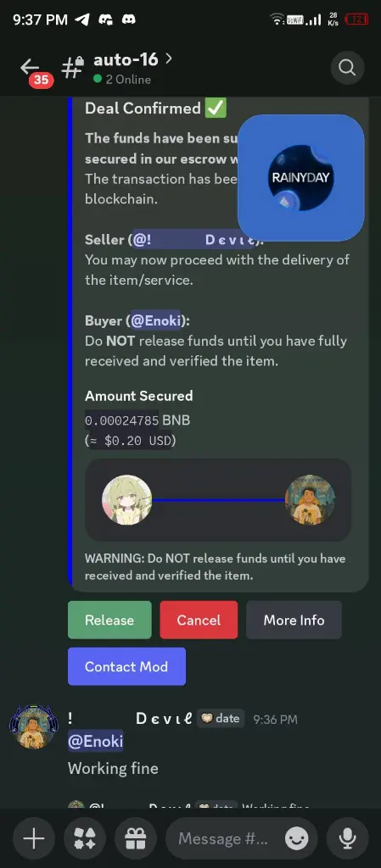Tap the @Enoki mention in Buyer line
The height and width of the screenshot is (868, 381).
[155, 320]
